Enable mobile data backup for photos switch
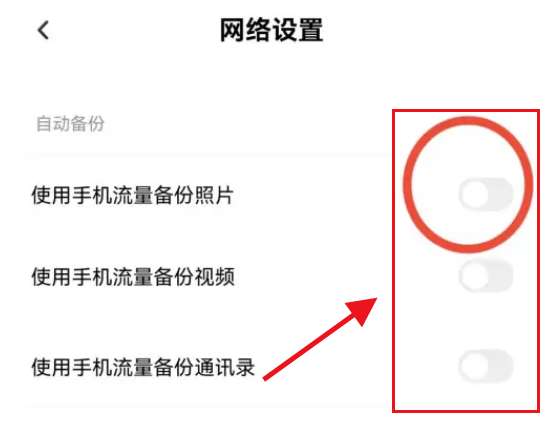 486,194
